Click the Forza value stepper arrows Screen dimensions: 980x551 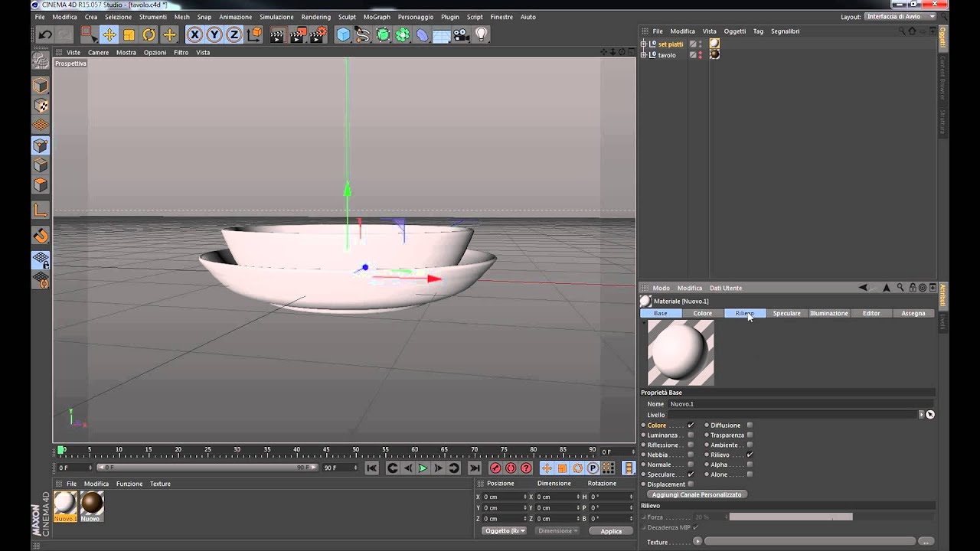tap(726, 517)
